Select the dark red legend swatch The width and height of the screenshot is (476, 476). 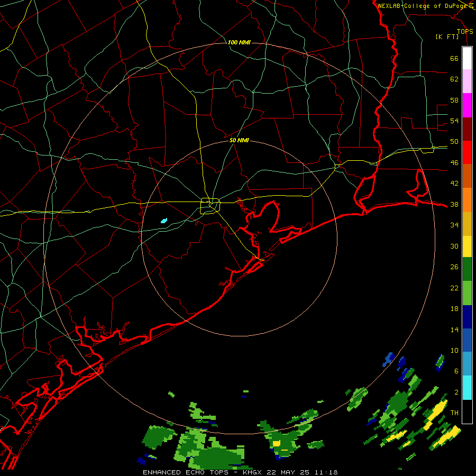pyautogui.click(x=467, y=129)
